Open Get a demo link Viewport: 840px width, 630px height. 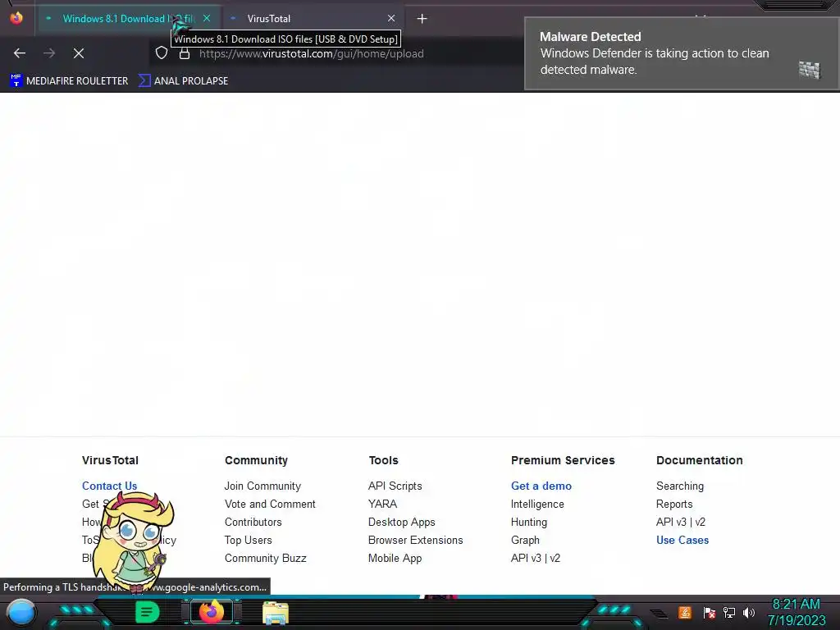click(x=541, y=486)
